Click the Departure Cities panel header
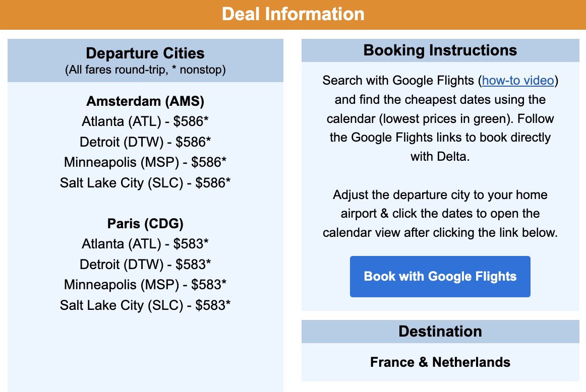This screenshot has height=392, width=586. point(145,53)
